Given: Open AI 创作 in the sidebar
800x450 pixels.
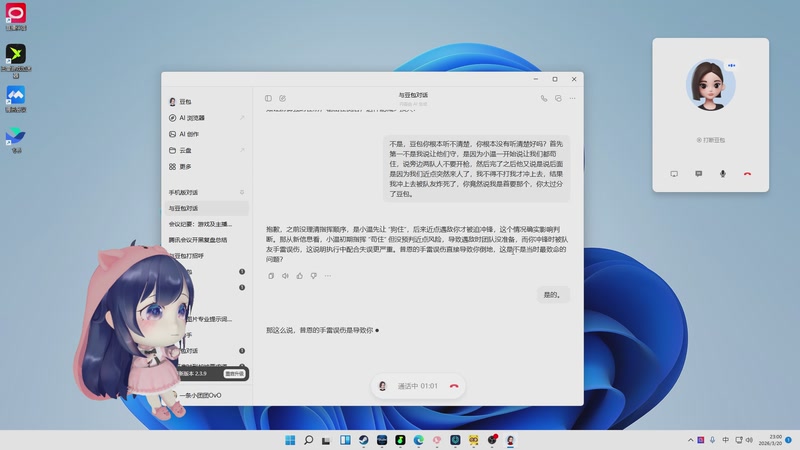Looking at the screenshot, I should click(x=207, y=134).
